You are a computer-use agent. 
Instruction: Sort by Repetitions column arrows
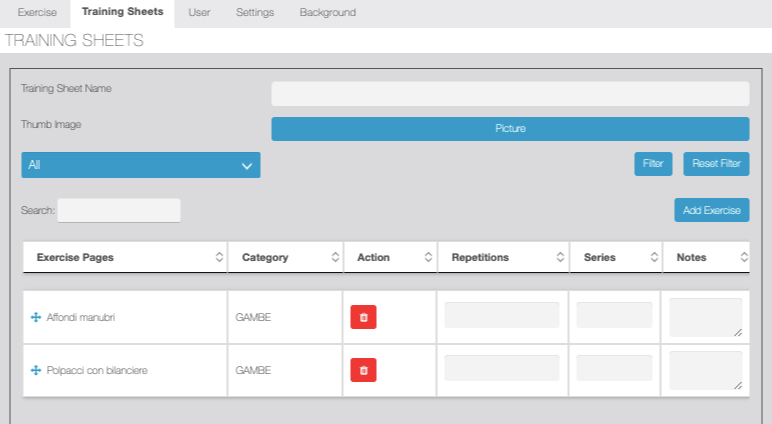pos(559,257)
